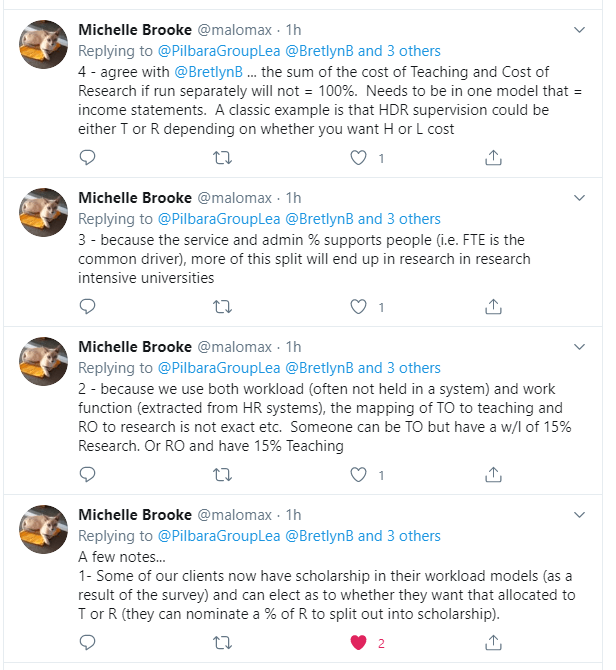Share the tweet about TO and RO mapping
Viewport: 616px width, 670px height.
tap(493, 475)
